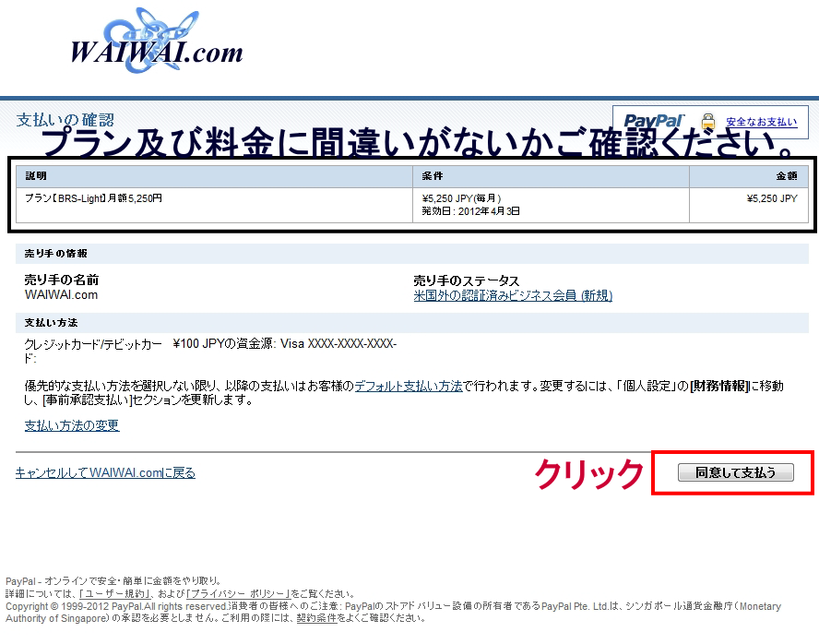Image resolution: width=819 pixels, height=644 pixels.
Task: Click 発効日: 2012年4月3日 text
Action: [x=470, y=211]
